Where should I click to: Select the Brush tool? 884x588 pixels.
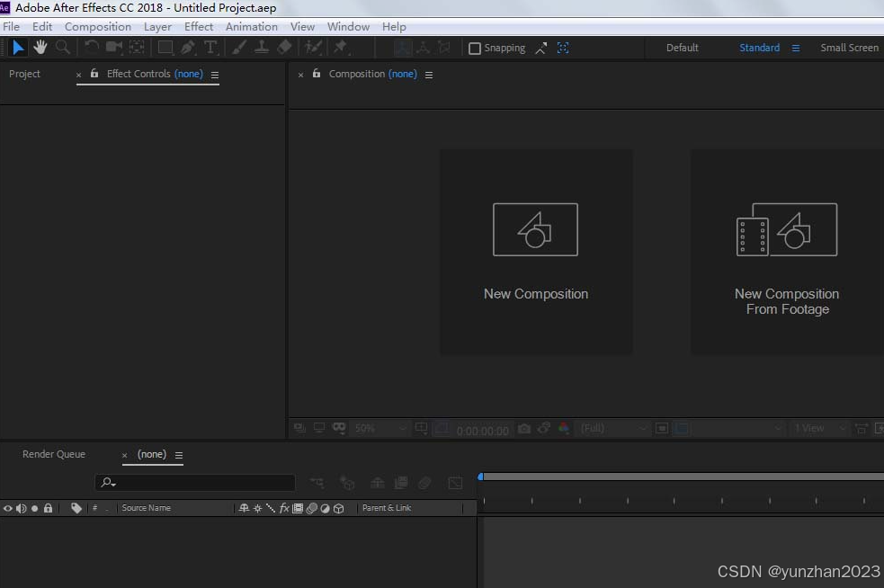pos(239,48)
